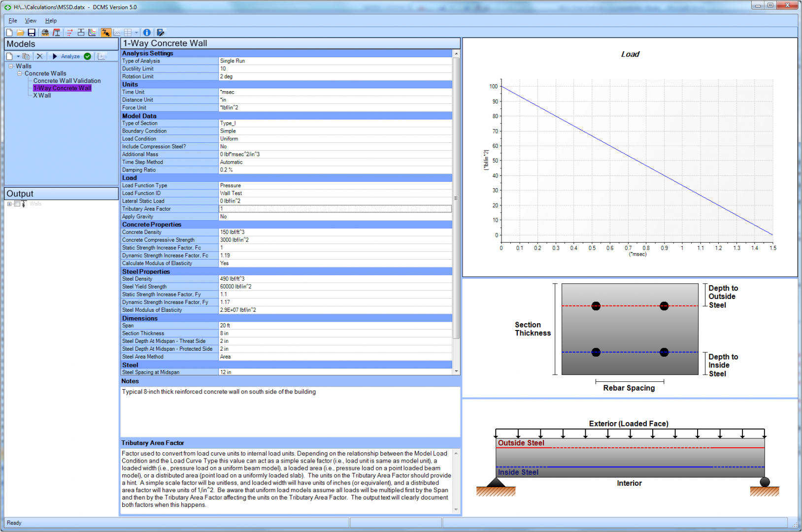The height and width of the screenshot is (532, 802).
Task: Open the report editor icon on the toolbar
Action: click(x=160, y=32)
